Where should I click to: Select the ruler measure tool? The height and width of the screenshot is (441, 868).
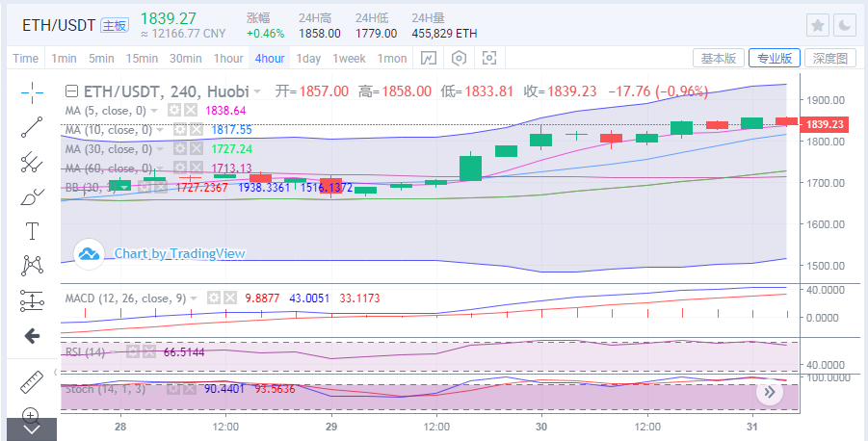click(32, 382)
